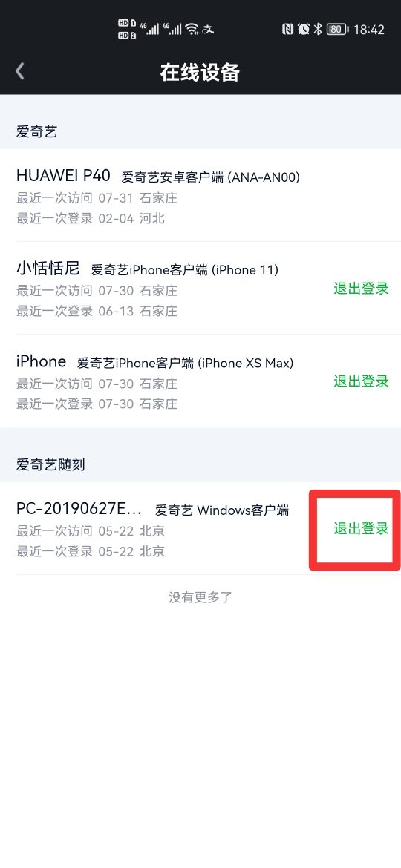Tap the NFC status icon

(287, 30)
